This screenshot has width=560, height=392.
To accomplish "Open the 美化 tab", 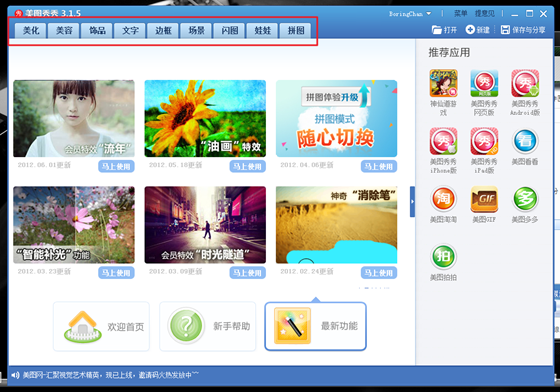I will pos(31,30).
